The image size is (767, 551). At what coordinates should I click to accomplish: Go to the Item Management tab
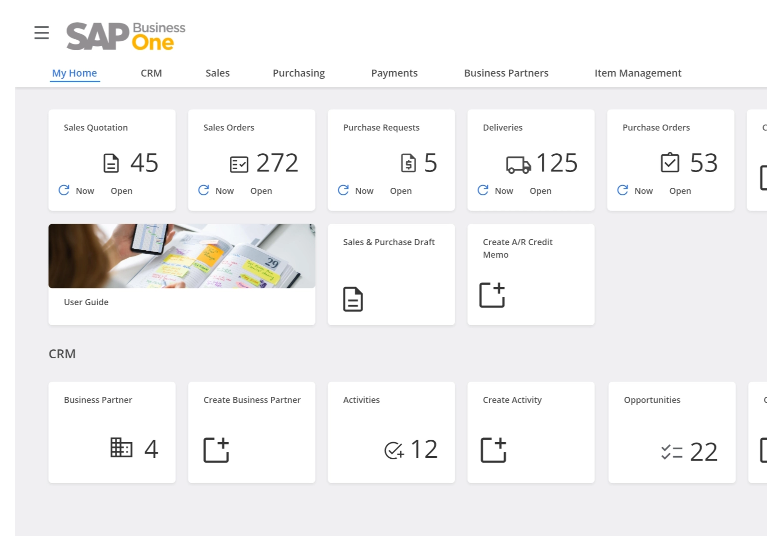point(637,73)
